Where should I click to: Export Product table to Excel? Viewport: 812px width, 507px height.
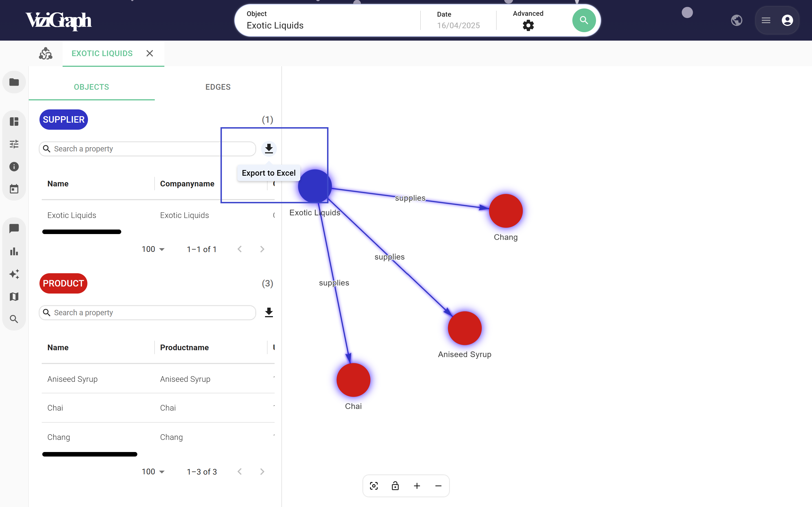268,312
